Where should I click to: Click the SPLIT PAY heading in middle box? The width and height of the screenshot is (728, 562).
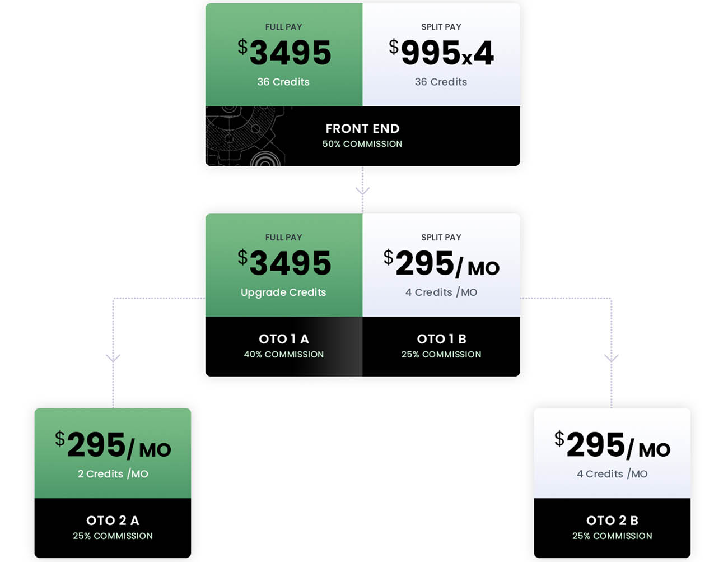click(x=441, y=238)
